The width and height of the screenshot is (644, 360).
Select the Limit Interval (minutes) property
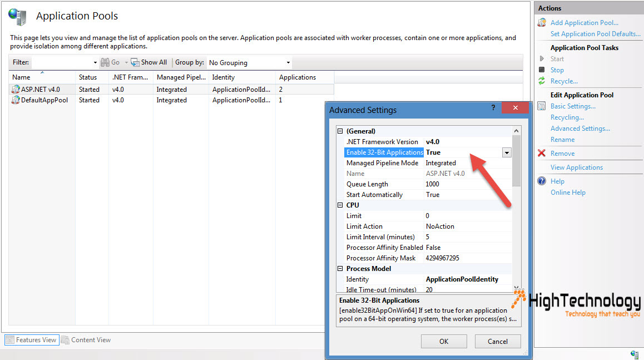pyautogui.click(x=428, y=237)
